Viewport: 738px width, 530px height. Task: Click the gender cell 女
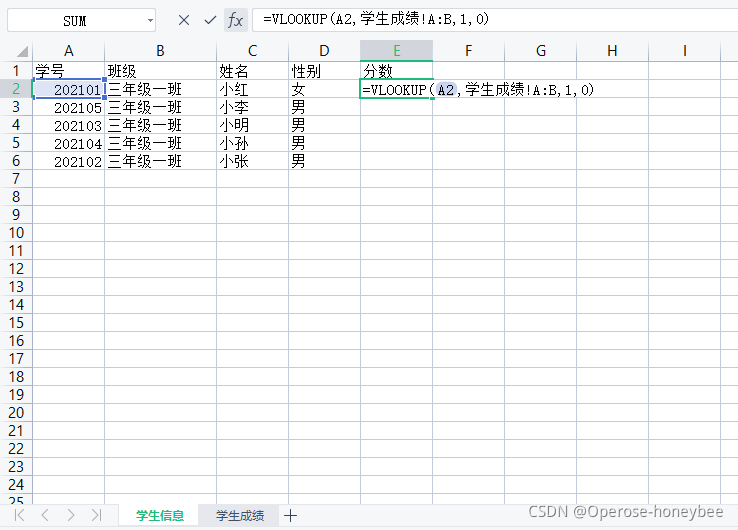324,89
